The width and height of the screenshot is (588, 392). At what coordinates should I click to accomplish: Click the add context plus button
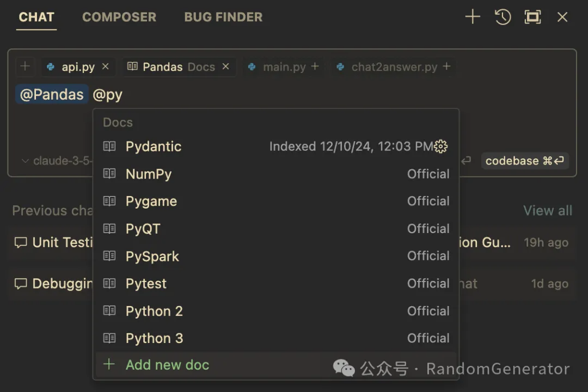[24, 66]
